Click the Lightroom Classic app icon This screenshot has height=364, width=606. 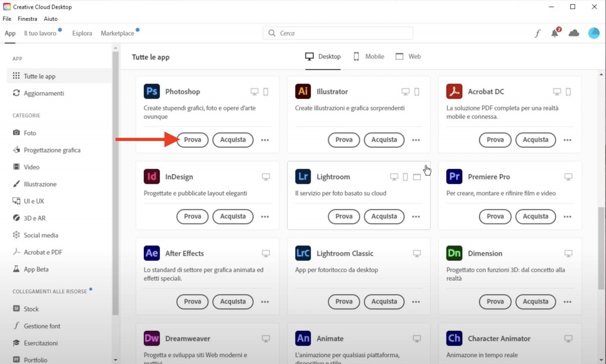coord(303,253)
